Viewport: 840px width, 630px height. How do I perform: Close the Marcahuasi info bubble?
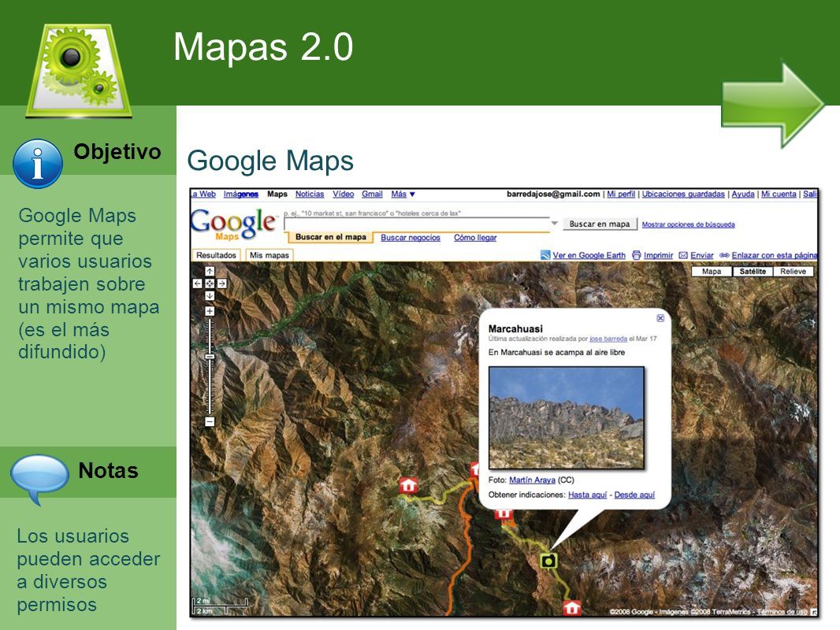click(660, 318)
